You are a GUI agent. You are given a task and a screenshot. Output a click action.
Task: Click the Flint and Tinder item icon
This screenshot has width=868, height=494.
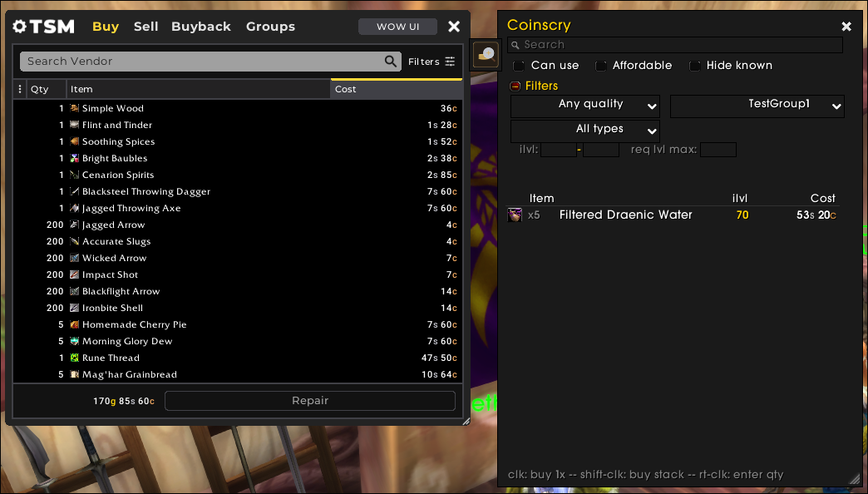pyautogui.click(x=74, y=125)
